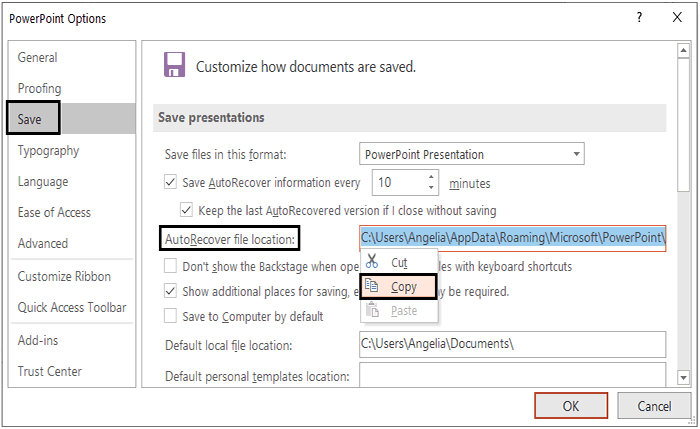Click the purple floppy disk save icon
This screenshot has height=429, width=700.
coord(174,65)
